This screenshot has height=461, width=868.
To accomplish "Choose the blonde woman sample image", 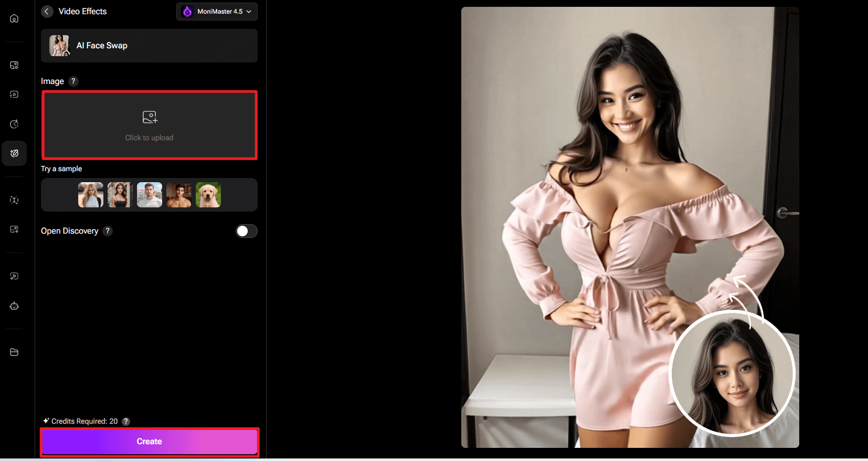I will 91,195.
